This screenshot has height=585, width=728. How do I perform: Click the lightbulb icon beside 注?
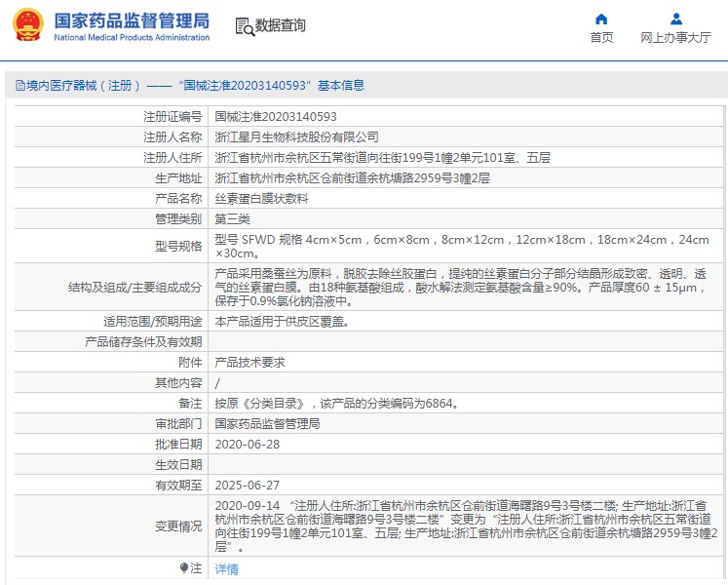184,567
